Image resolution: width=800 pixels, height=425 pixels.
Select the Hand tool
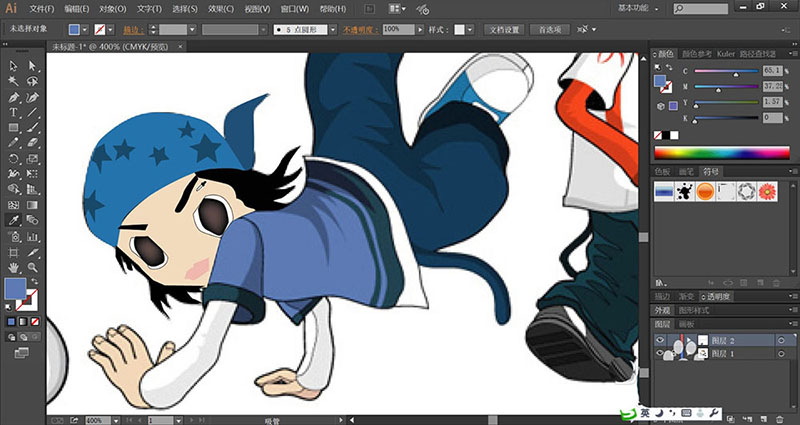[13, 267]
